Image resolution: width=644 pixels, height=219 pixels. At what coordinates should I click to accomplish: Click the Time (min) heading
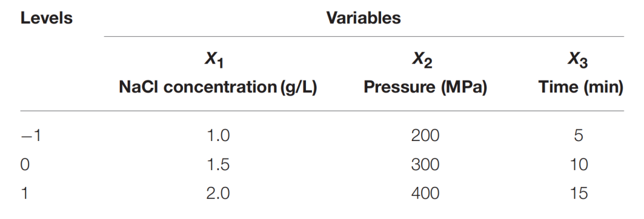pos(581,87)
